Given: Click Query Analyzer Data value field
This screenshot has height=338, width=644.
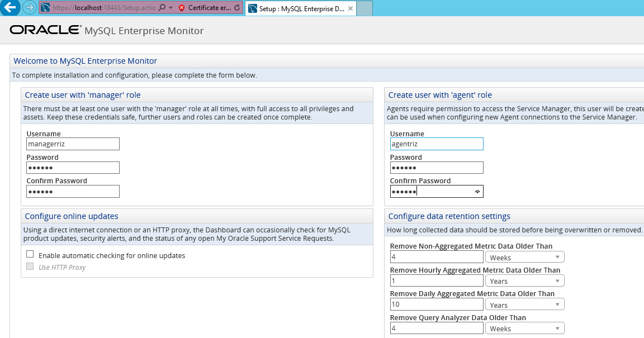Looking at the screenshot, I should coord(437,328).
